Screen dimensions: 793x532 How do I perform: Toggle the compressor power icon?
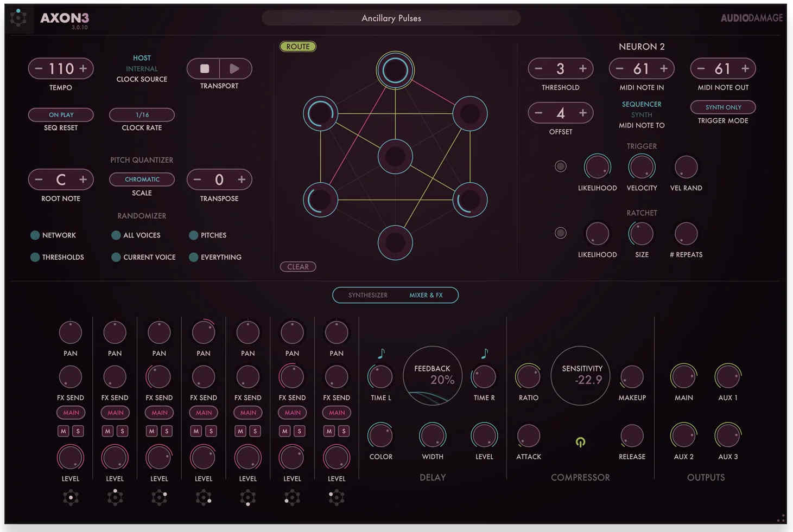click(x=580, y=443)
